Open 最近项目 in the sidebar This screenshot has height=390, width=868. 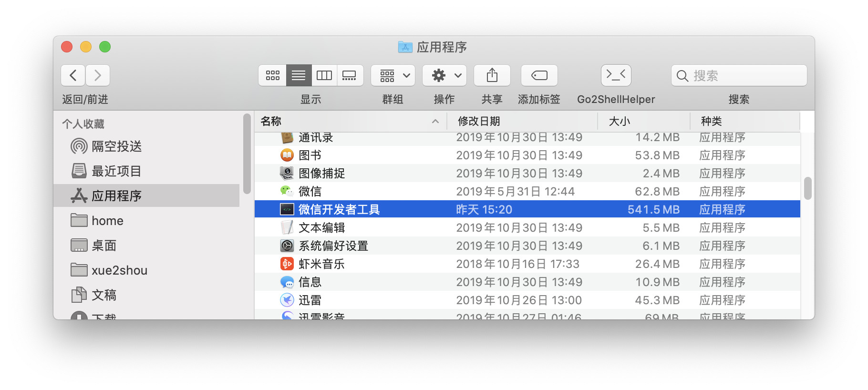coord(146,171)
